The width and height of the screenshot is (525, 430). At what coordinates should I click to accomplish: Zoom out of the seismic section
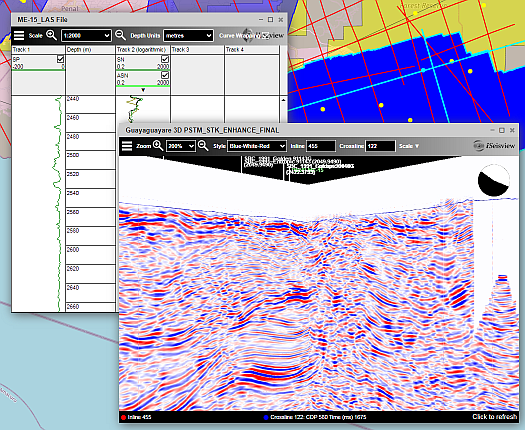pos(203,146)
